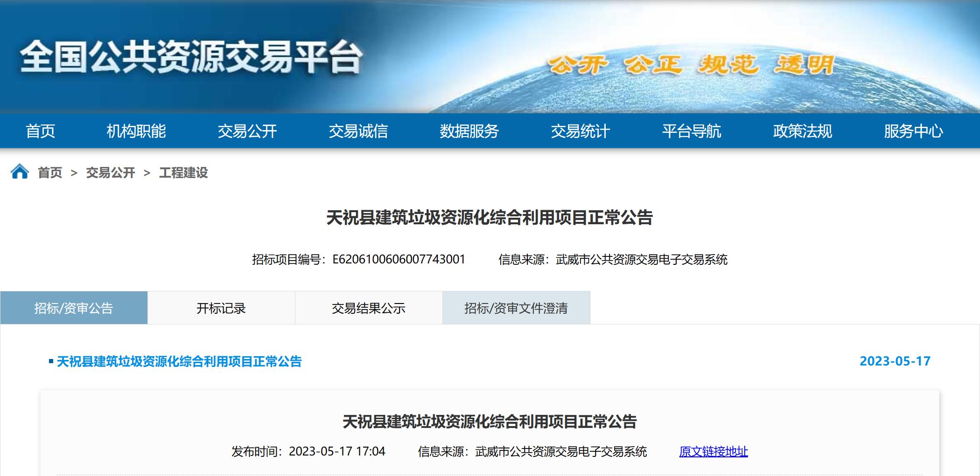Viewport: 980px width, 476px height.
Task: Click the 发布时间 2023-05-17 17:04 text
Action: [x=308, y=451]
